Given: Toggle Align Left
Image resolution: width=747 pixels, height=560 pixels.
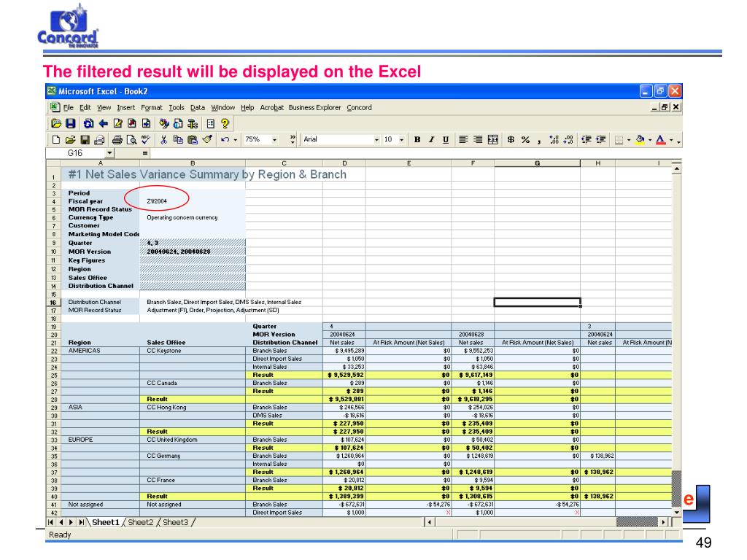Looking at the screenshot, I should [463, 139].
